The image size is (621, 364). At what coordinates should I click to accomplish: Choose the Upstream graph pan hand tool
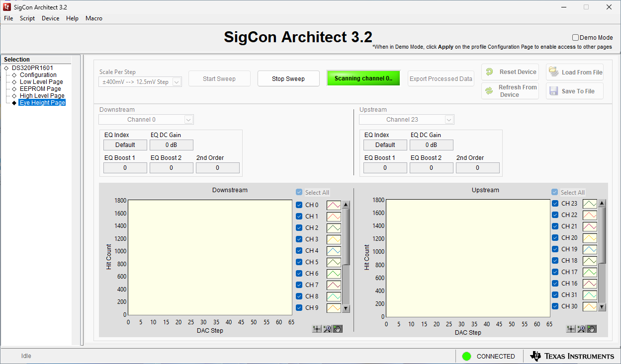(x=592, y=329)
